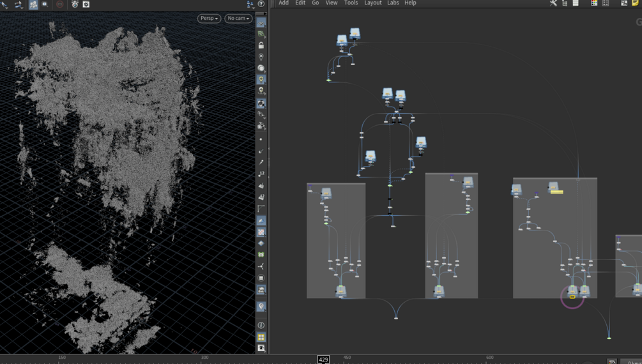Image resolution: width=642 pixels, height=364 pixels.
Task: Click the grey table grid icon beside the palette
Action: pos(605,3)
